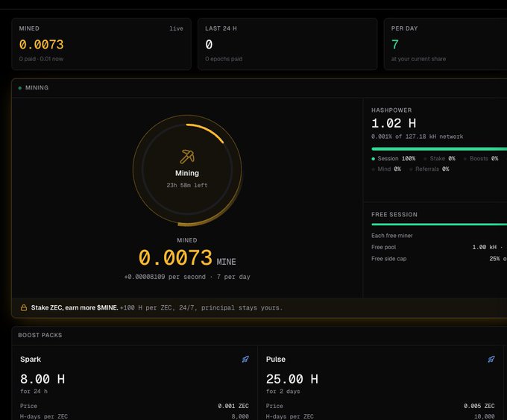Click the "Referrals 0%" legend entry
The width and height of the screenshot is (507, 420).
[429, 169]
